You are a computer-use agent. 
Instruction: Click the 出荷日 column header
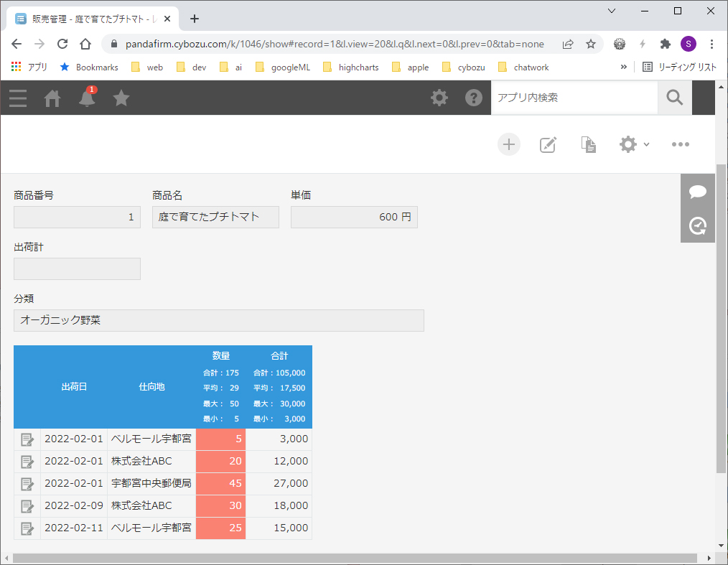(74, 387)
